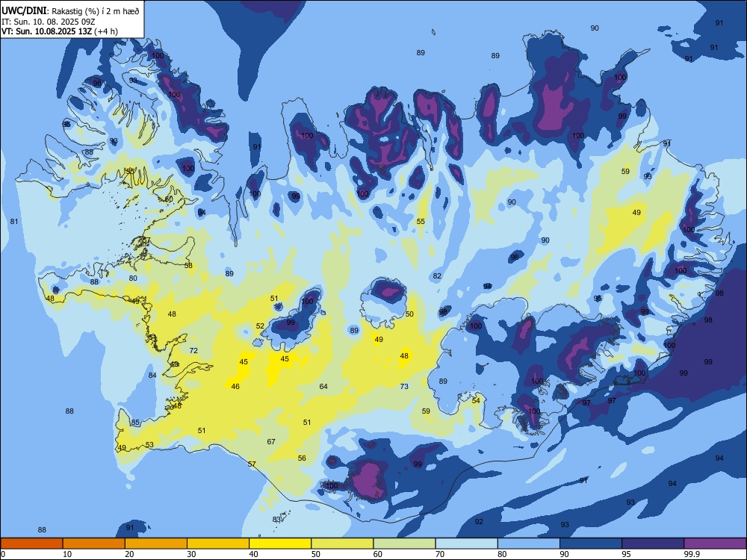Click the 10–20 orange legend swatch
Viewport: 747px width, 560px height.
click(x=94, y=544)
